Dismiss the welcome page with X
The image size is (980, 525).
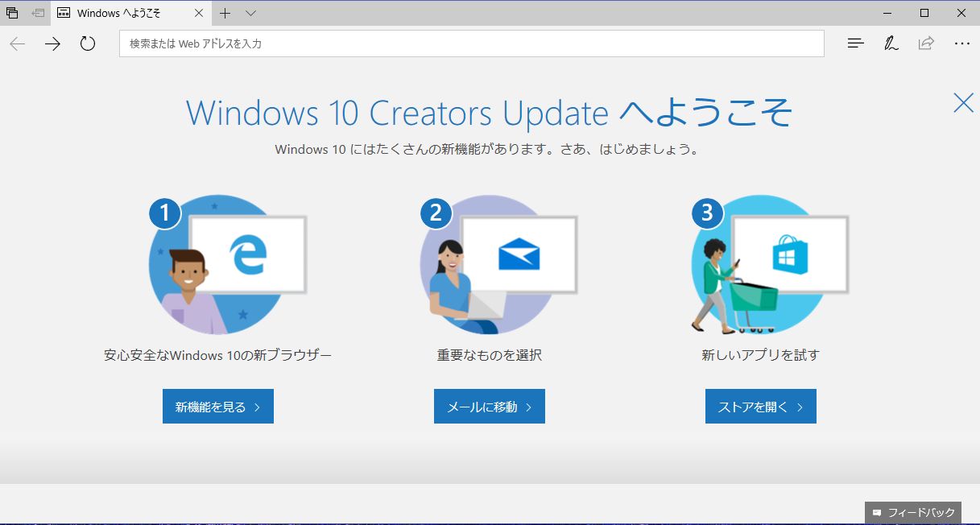tap(963, 102)
